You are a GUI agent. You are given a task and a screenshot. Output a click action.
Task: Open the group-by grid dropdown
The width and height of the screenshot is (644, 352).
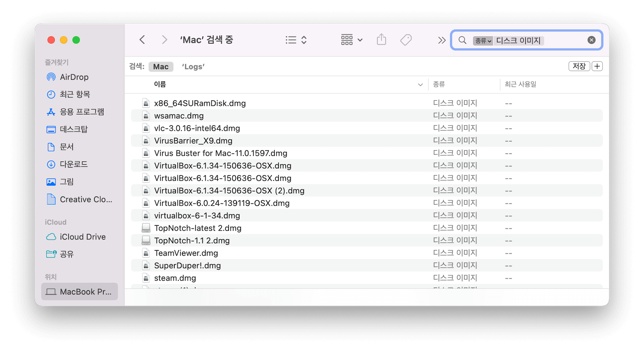tap(352, 40)
